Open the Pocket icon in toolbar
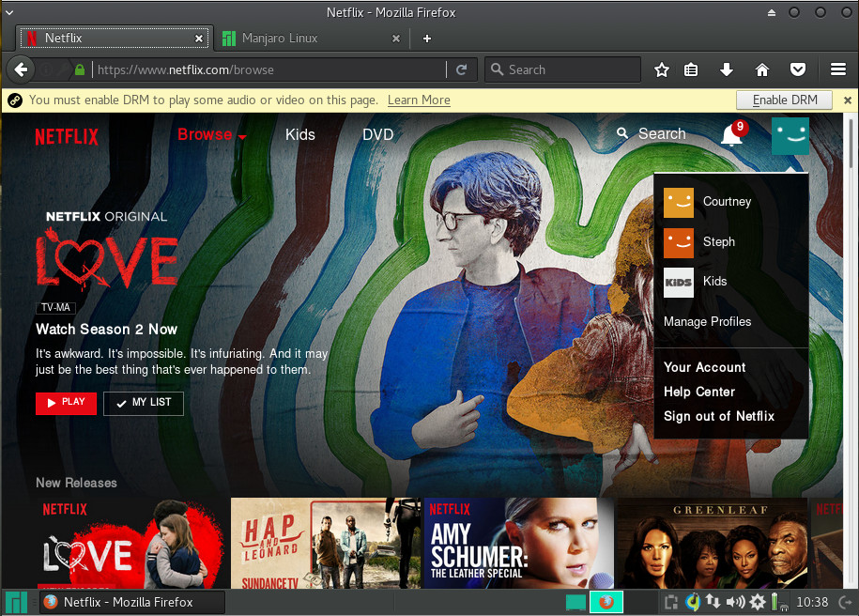The height and width of the screenshot is (616, 859). click(x=797, y=69)
